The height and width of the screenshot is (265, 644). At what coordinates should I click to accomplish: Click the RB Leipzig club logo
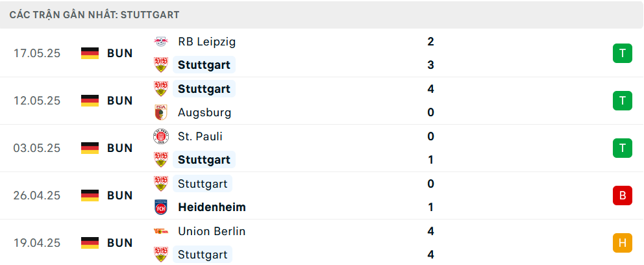click(x=160, y=42)
